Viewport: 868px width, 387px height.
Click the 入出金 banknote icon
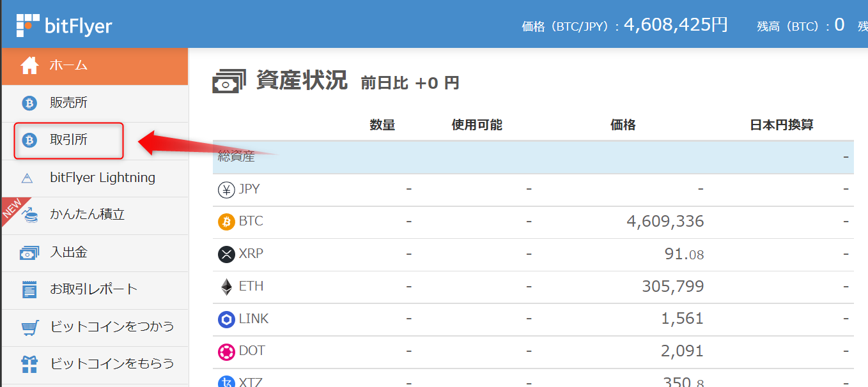pyautogui.click(x=29, y=253)
